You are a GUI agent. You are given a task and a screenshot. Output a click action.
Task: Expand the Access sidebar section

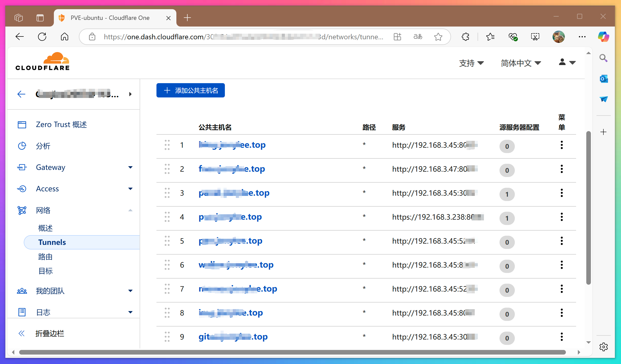[130, 189]
